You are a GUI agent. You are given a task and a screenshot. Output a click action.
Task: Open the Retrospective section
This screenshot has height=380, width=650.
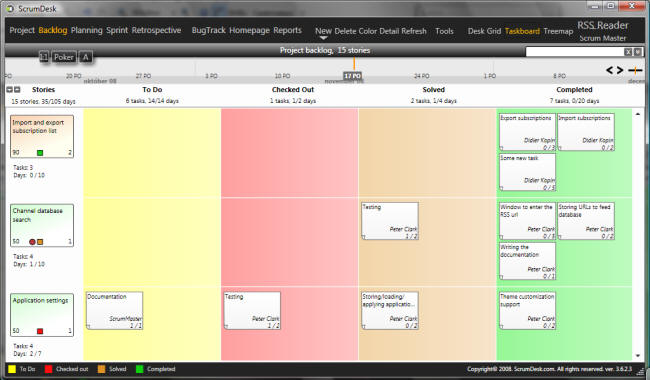(156, 30)
